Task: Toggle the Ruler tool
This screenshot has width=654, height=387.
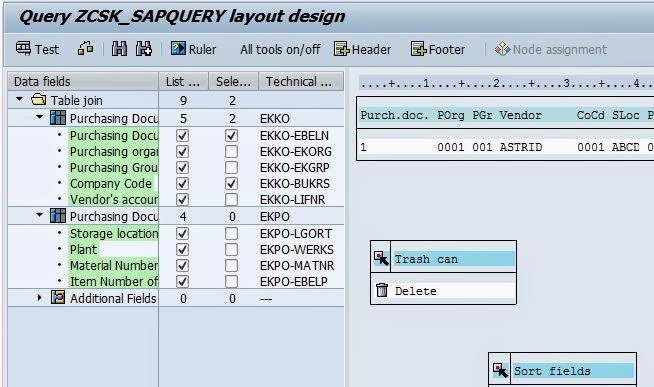Action: click(x=194, y=49)
